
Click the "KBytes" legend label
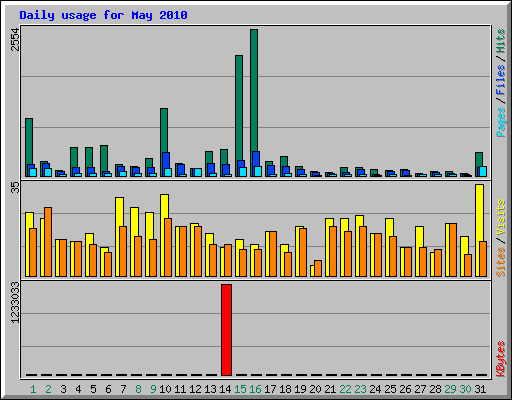501,359
